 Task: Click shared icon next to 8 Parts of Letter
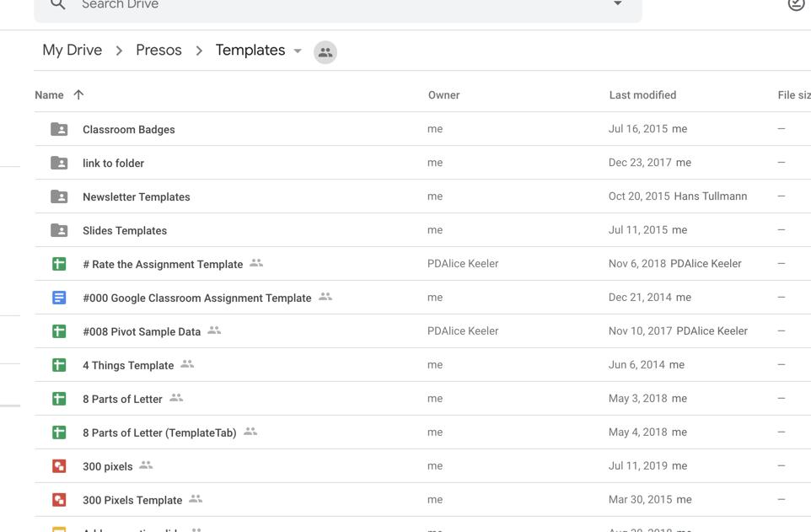click(176, 397)
